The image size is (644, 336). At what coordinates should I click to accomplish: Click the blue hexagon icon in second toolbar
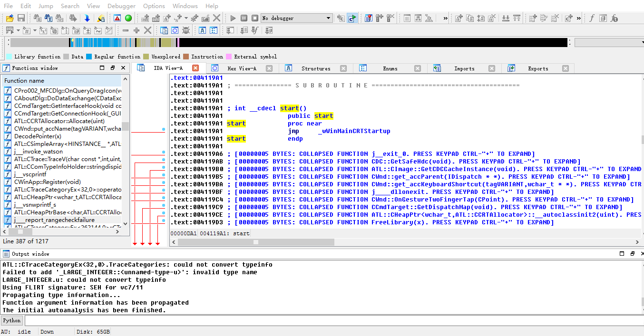click(175, 30)
